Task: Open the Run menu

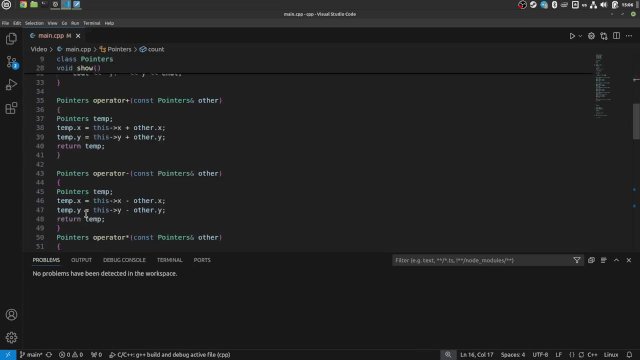Action: [75, 23]
